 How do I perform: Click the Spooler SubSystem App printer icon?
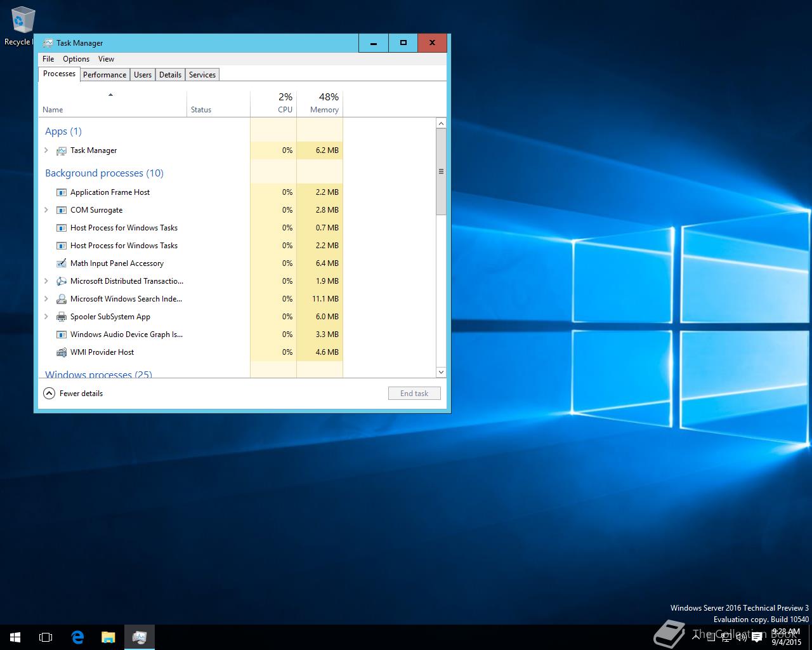(62, 317)
